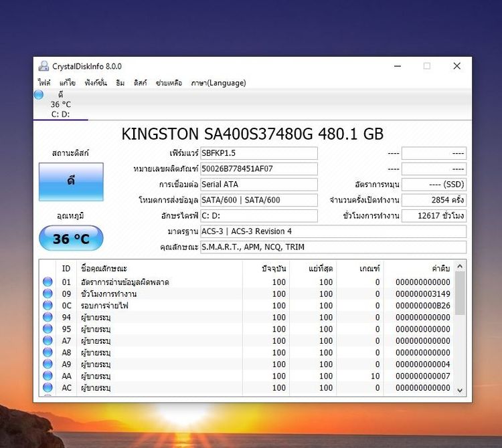
Task: Click the แย่ที่สุด worst column header
Action: [313, 269]
